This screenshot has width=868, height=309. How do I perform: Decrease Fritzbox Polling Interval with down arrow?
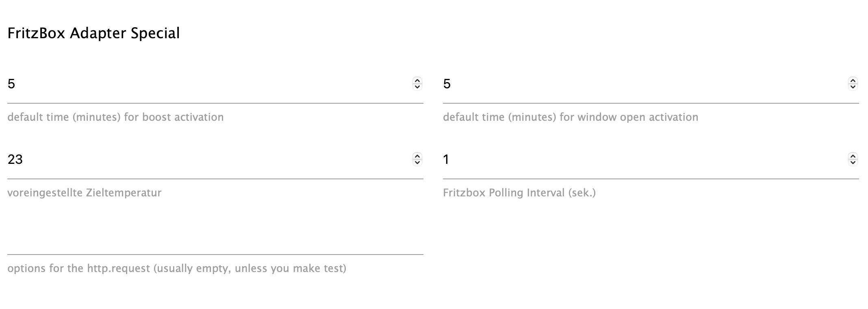pos(853,162)
